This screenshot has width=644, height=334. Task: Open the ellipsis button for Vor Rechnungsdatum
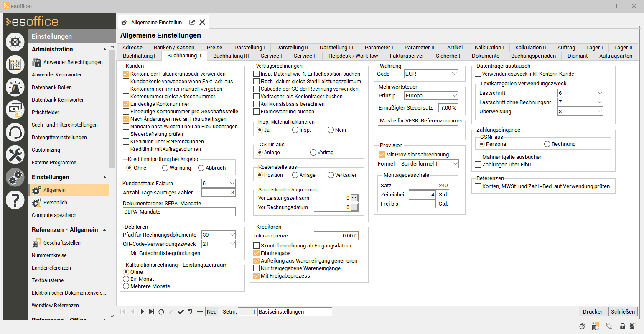pyautogui.click(x=354, y=207)
